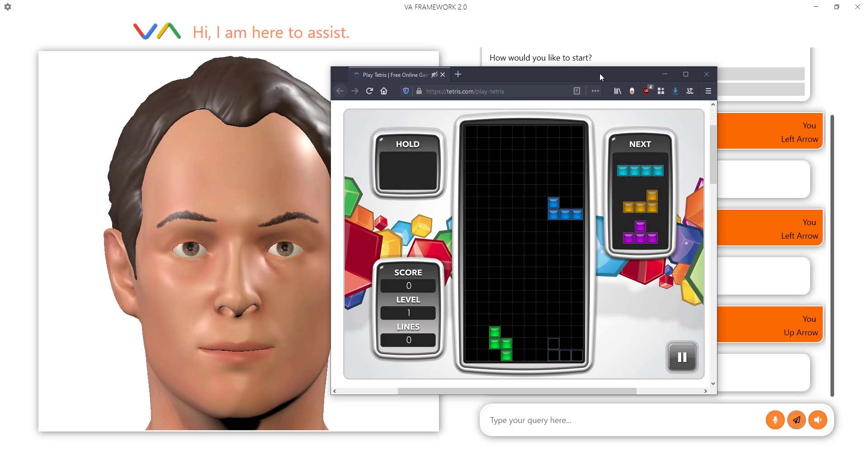This screenshot has width=868, height=470.
Task: Toggle reader view in address bar
Action: pos(577,91)
